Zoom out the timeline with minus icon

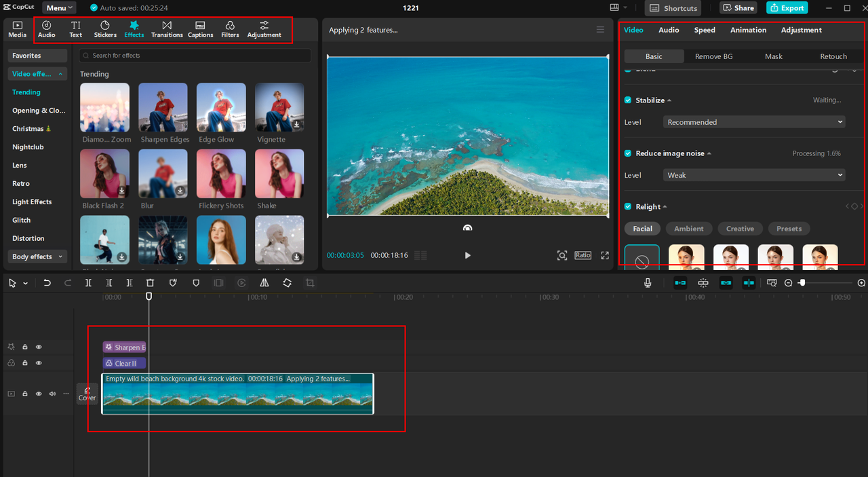pyautogui.click(x=788, y=283)
